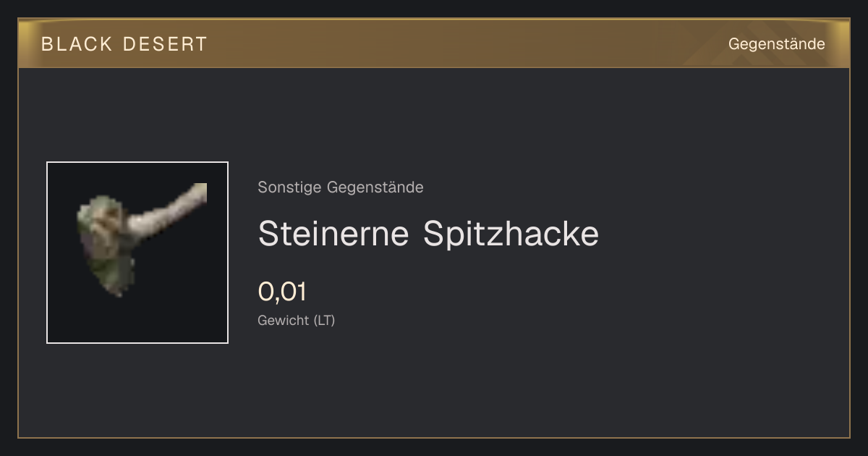
Task: Click the stone head of the pickaxe
Action: 105,242
